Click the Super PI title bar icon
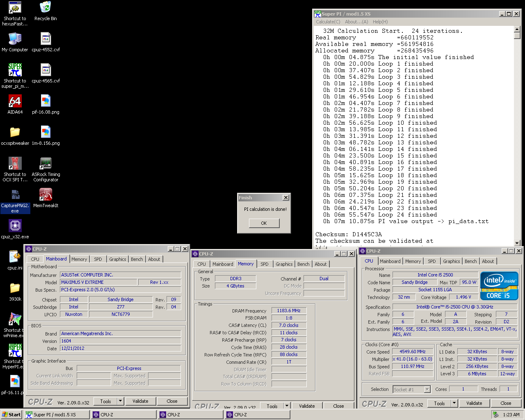 point(317,14)
